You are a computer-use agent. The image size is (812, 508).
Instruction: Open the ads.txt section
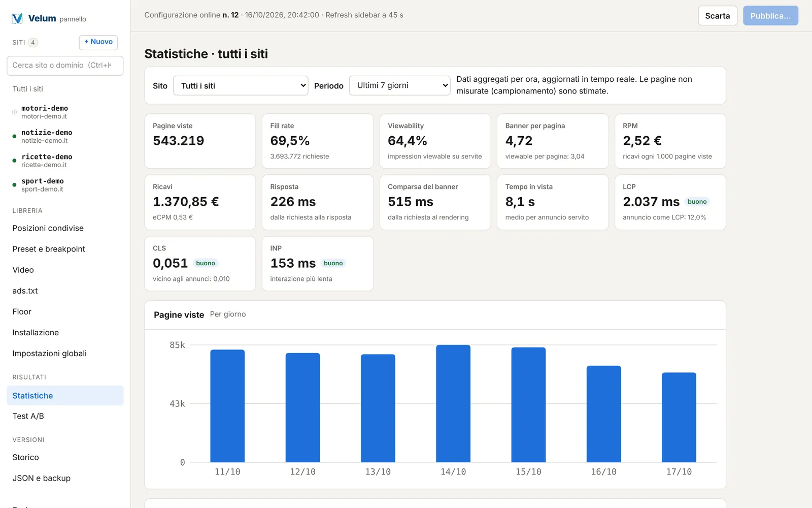tap(65, 291)
